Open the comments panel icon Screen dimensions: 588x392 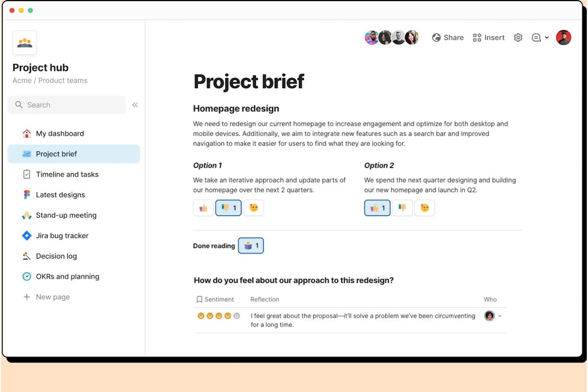click(536, 37)
